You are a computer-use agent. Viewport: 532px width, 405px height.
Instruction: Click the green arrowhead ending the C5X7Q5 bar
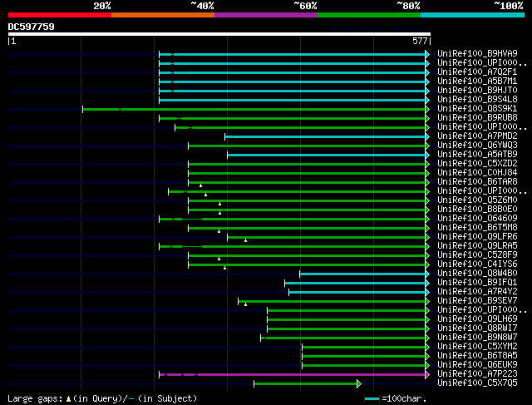pyautogui.click(x=359, y=384)
